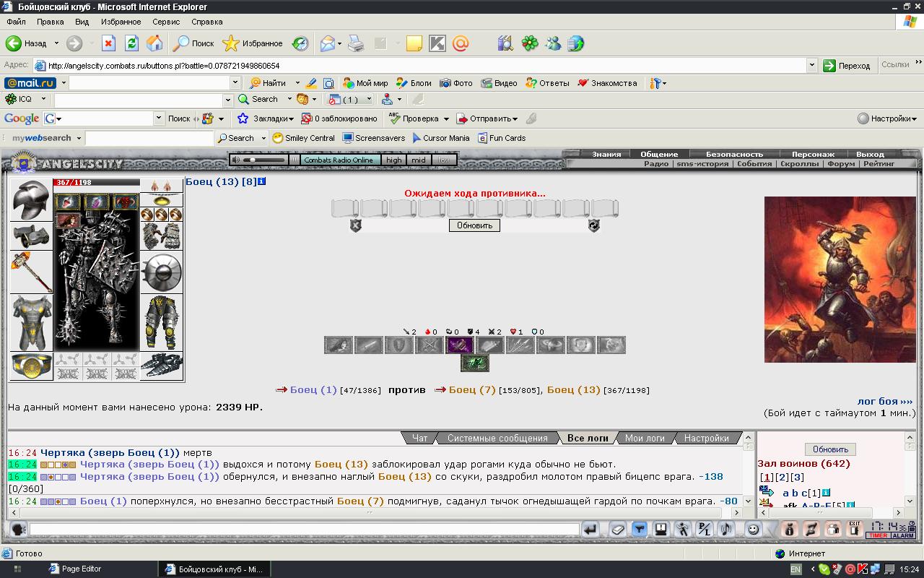The height and width of the screenshot is (578, 924).
Task: Open the Персонаж top menu
Action: click(813, 154)
